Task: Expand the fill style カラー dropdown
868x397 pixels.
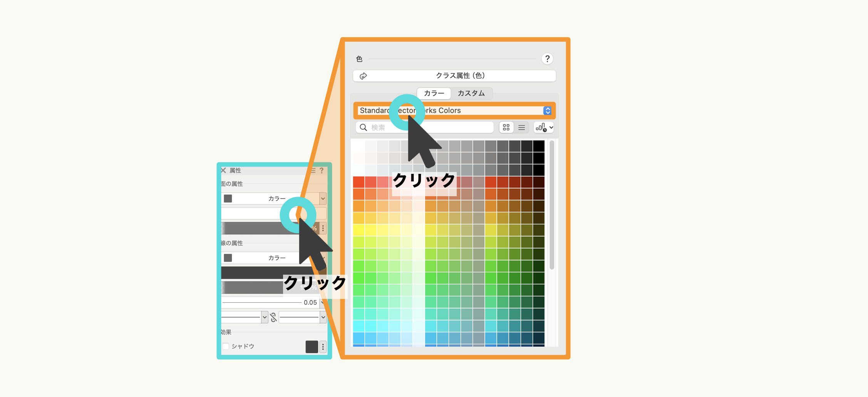Action: tap(323, 198)
